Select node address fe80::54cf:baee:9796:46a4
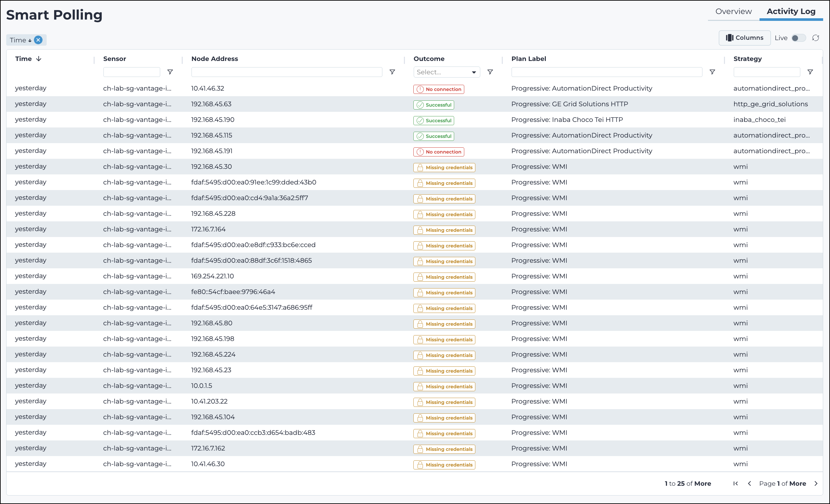This screenshot has width=830, height=504. [233, 291]
